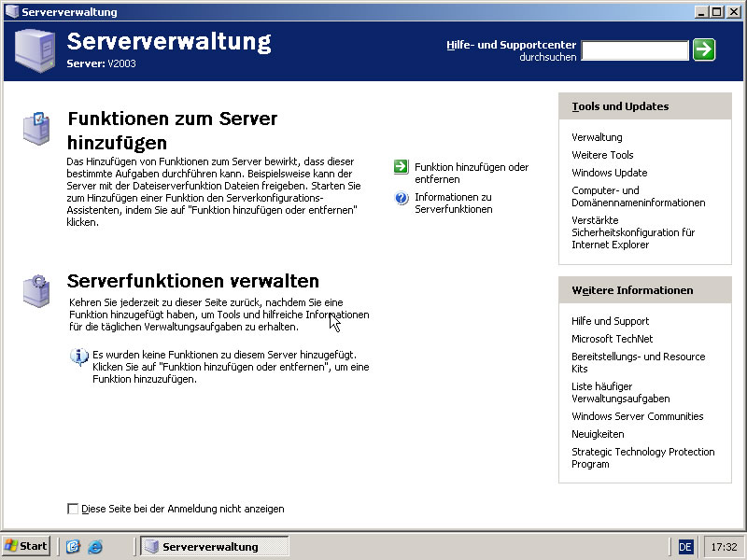Image resolution: width=747 pixels, height=560 pixels.
Task: Click the green search arrow button
Action: tap(704, 49)
